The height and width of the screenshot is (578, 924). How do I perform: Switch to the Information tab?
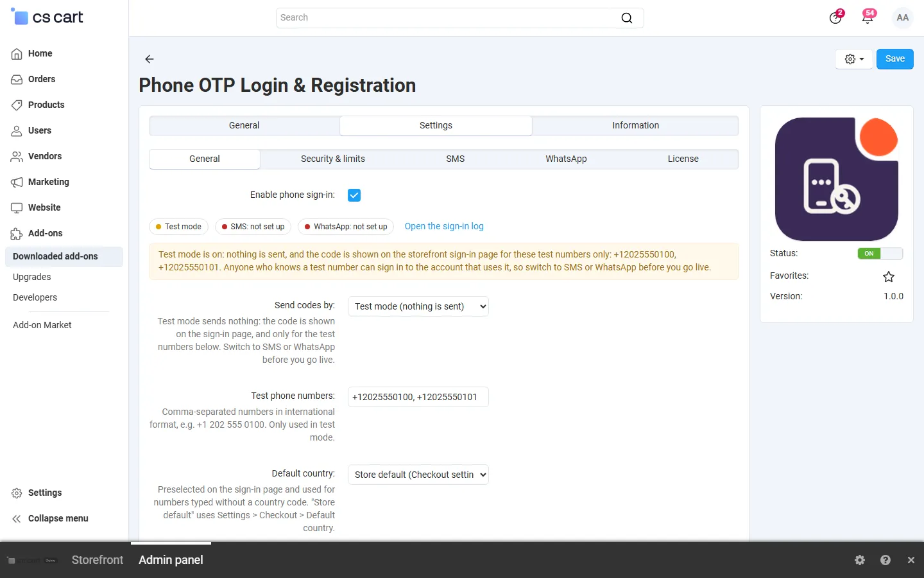pyautogui.click(x=635, y=126)
